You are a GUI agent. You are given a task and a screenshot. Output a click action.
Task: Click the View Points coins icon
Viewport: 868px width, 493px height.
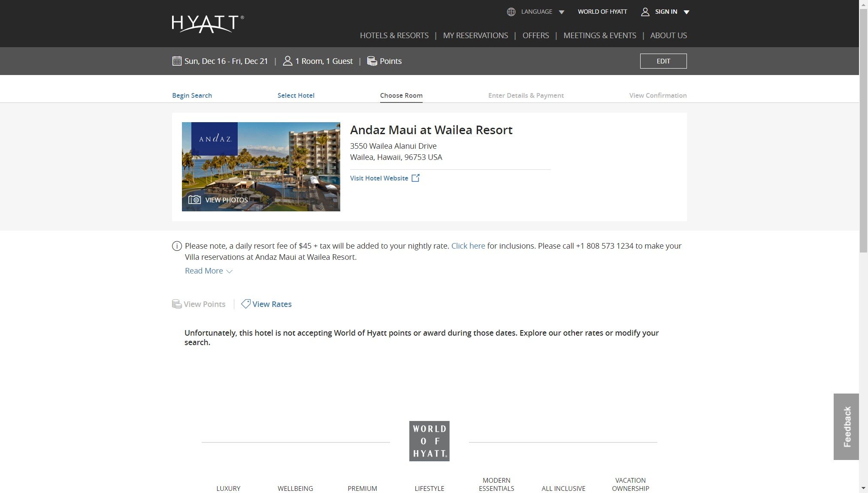coord(177,304)
